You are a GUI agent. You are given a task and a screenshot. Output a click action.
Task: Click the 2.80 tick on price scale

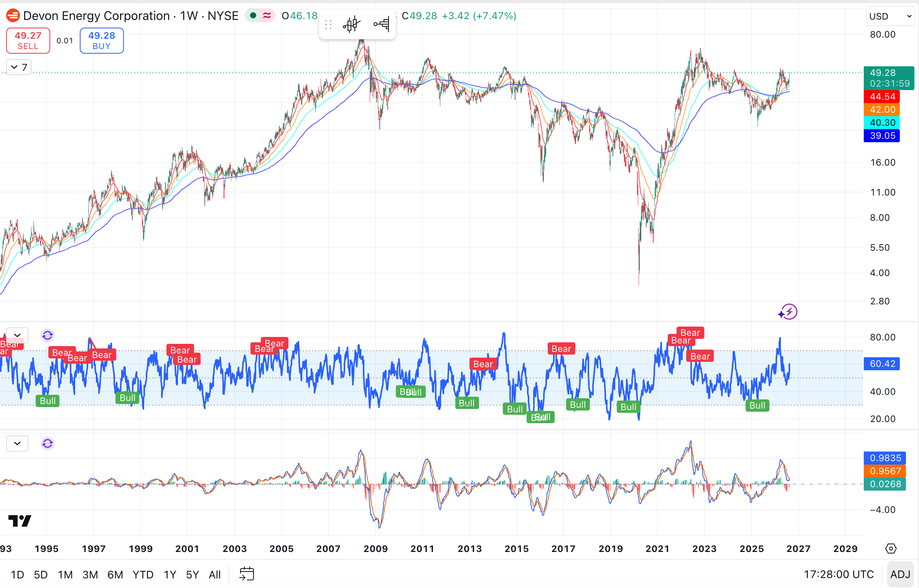[x=880, y=301]
